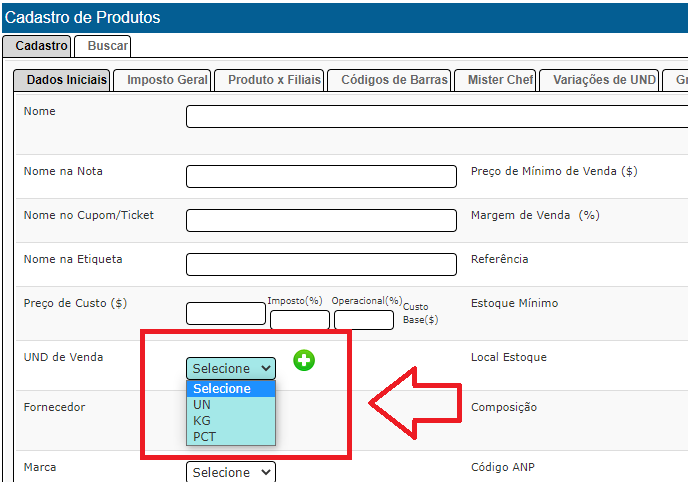Image resolution: width=688 pixels, height=485 pixels.
Task: Open the Imposto Geral tab
Action: (x=162, y=80)
